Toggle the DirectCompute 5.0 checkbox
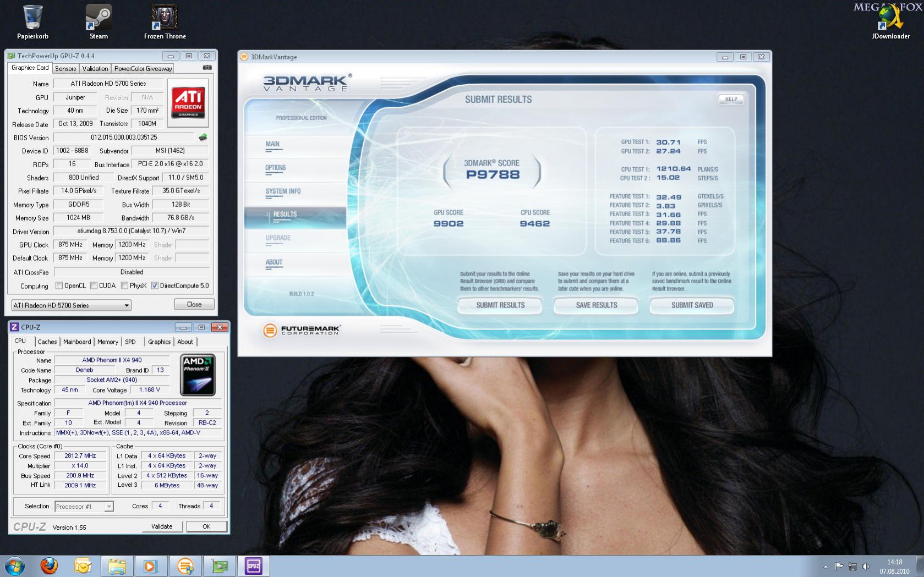The width and height of the screenshot is (924, 577). [155, 285]
